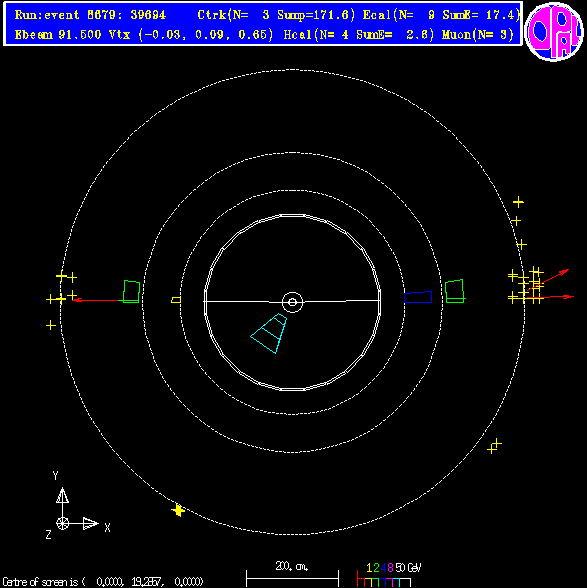Click the Ebeam 91.500 label
This screenshot has height=588, width=587.
[58, 35]
